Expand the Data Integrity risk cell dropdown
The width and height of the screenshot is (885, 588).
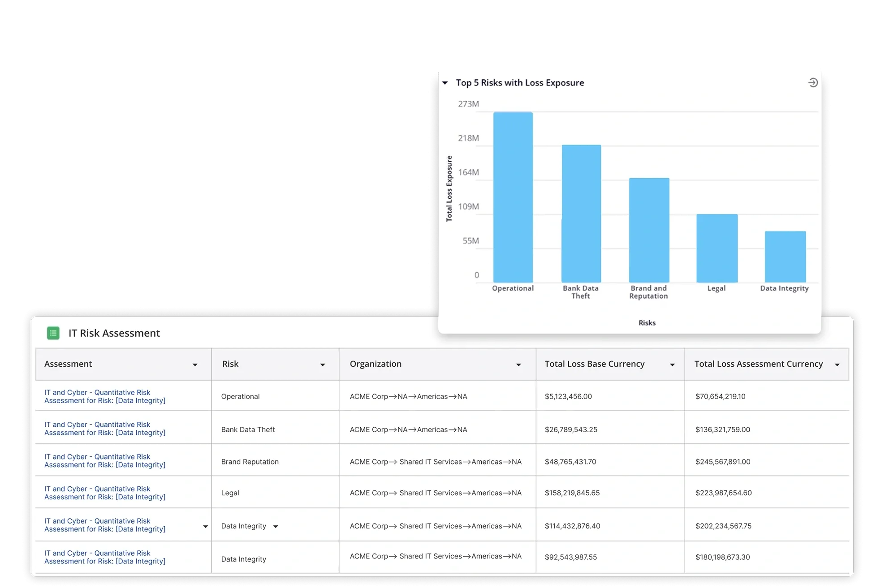tap(276, 527)
